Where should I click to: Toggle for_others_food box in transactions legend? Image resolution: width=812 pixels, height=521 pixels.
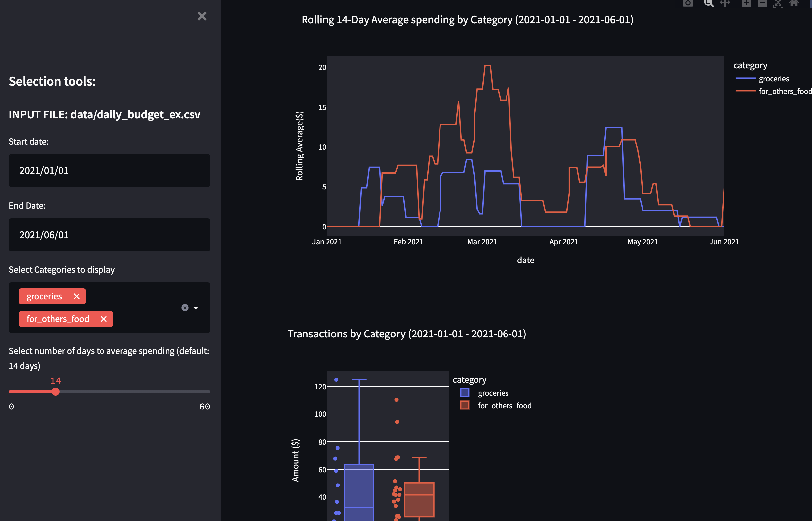[504, 405]
